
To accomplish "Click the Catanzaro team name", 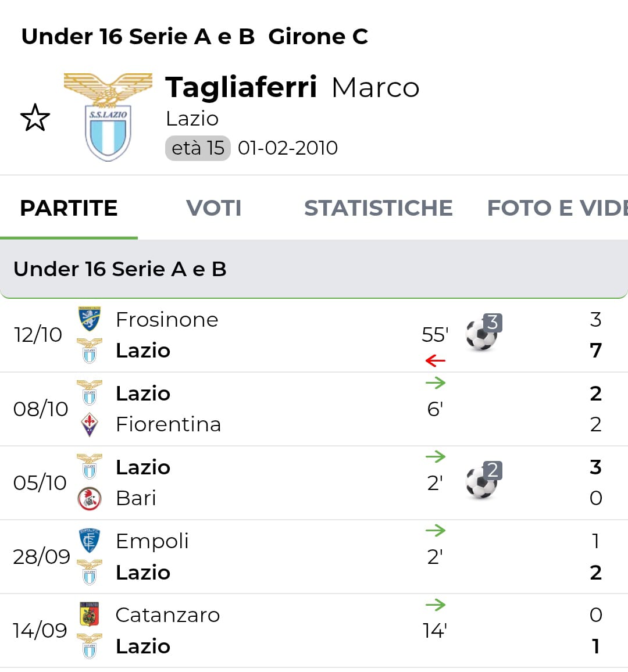I will coord(167,615).
